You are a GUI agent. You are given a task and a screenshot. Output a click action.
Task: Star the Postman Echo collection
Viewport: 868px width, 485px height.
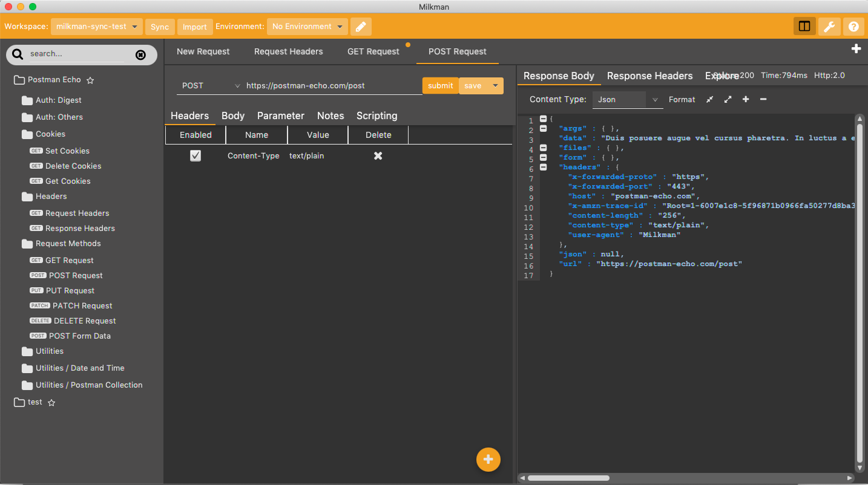pos(90,80)
